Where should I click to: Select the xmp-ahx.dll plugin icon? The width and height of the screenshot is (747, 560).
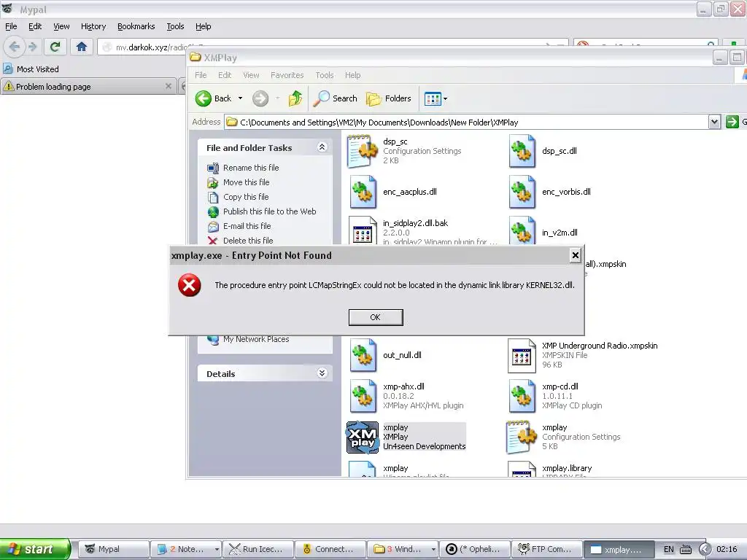[363, 396]
